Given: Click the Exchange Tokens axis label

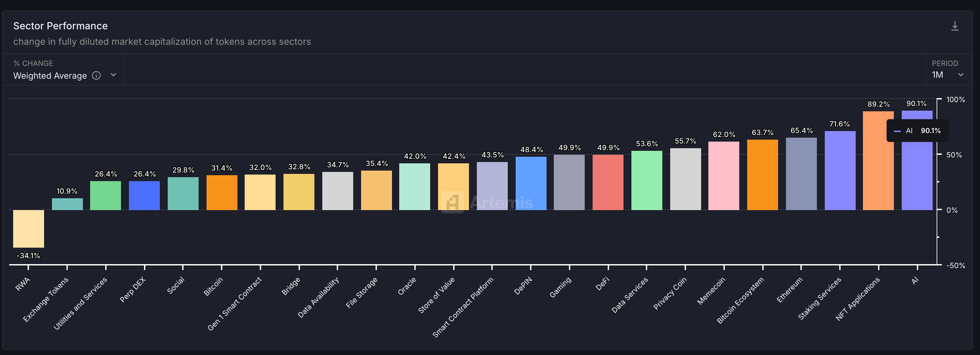Looking at the screenshot, I should (46, 299).
